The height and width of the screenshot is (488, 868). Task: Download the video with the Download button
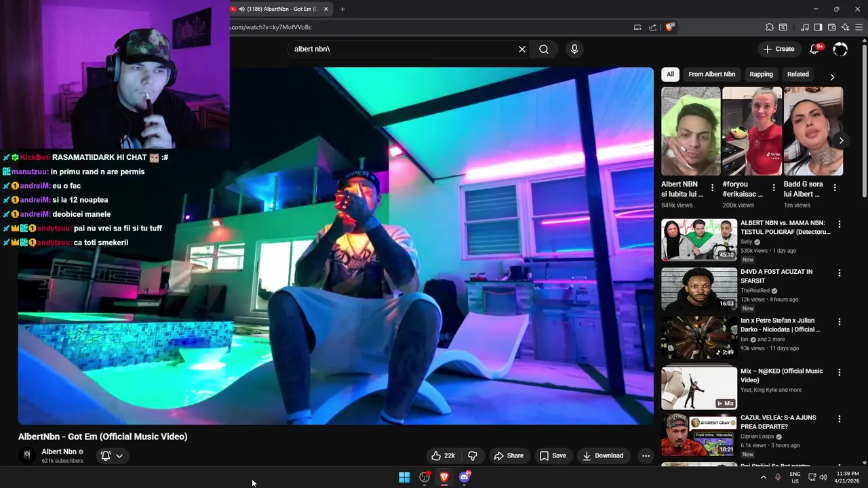tap(603, 455)
